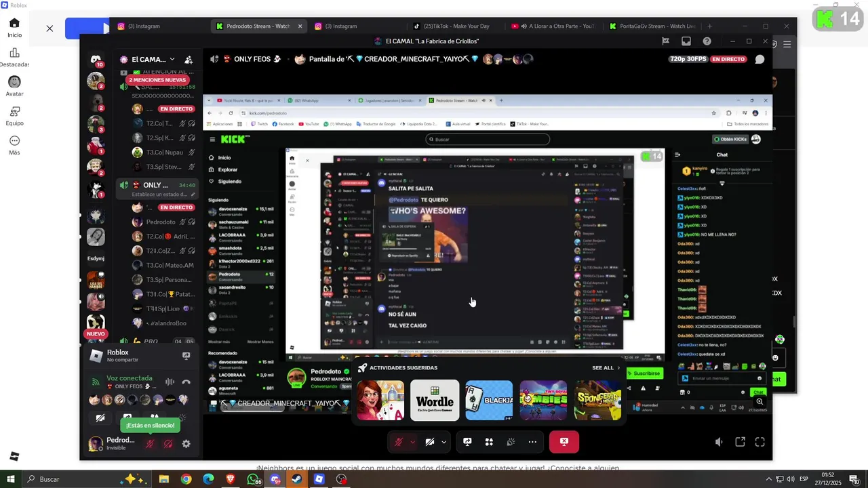The height and width of the screenshot is (488, 868).
Task: Open Discord direct messages home icon
Action: click(x=96, y=60)
